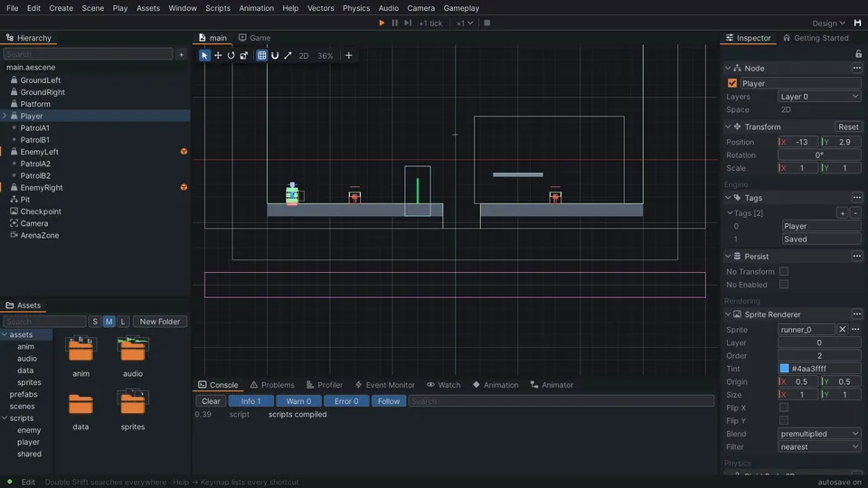Click the New Folder button
The image size is (868, 488).
160,322
